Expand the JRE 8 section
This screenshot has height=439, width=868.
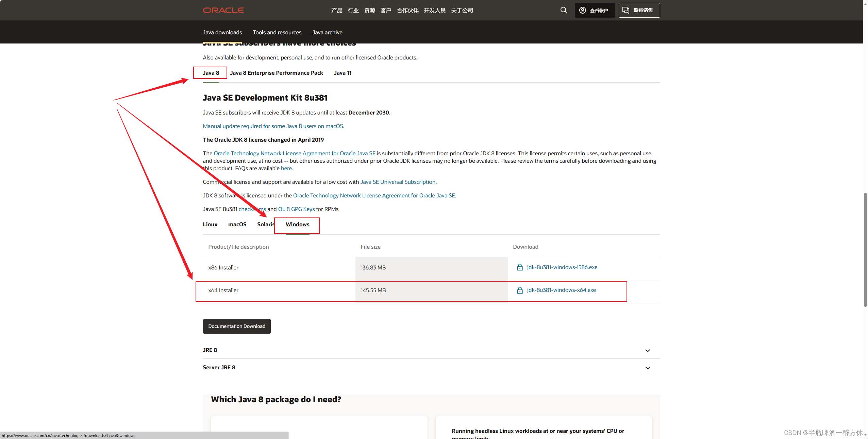648,350
